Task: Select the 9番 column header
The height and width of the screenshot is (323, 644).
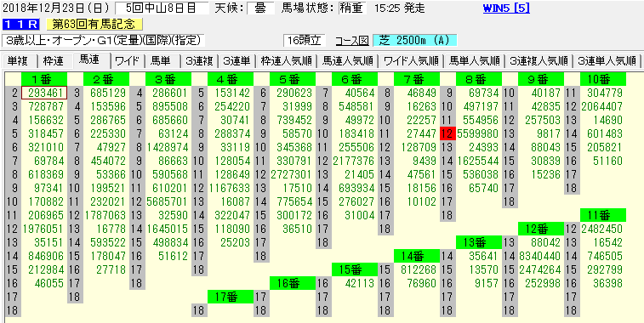Action: (x=541, y=79)
